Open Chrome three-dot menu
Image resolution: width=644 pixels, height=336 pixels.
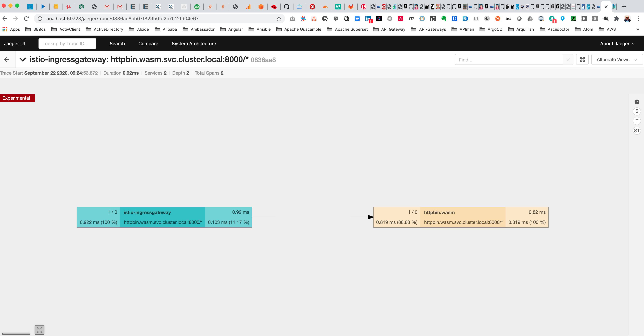[638, 19]
